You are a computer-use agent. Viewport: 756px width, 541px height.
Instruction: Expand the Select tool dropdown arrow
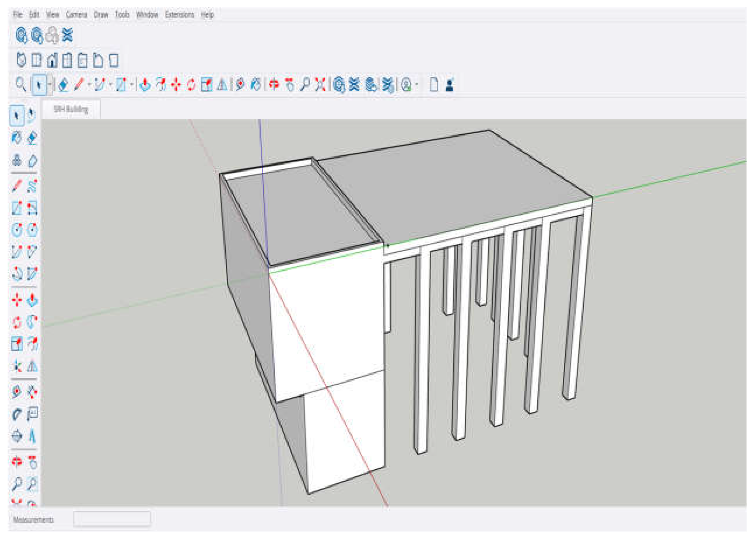[50, 84]
